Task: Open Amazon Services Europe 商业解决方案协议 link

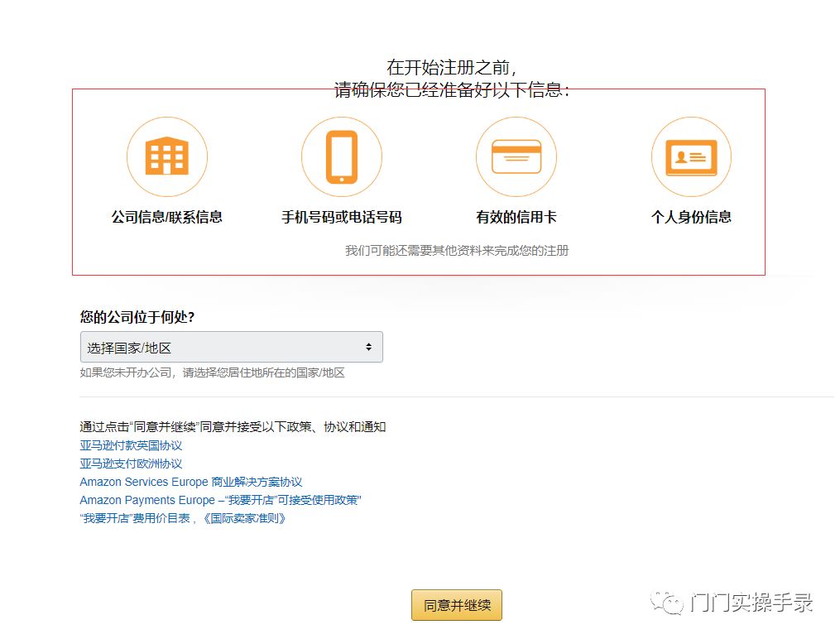Action: [x=190, y=482]
